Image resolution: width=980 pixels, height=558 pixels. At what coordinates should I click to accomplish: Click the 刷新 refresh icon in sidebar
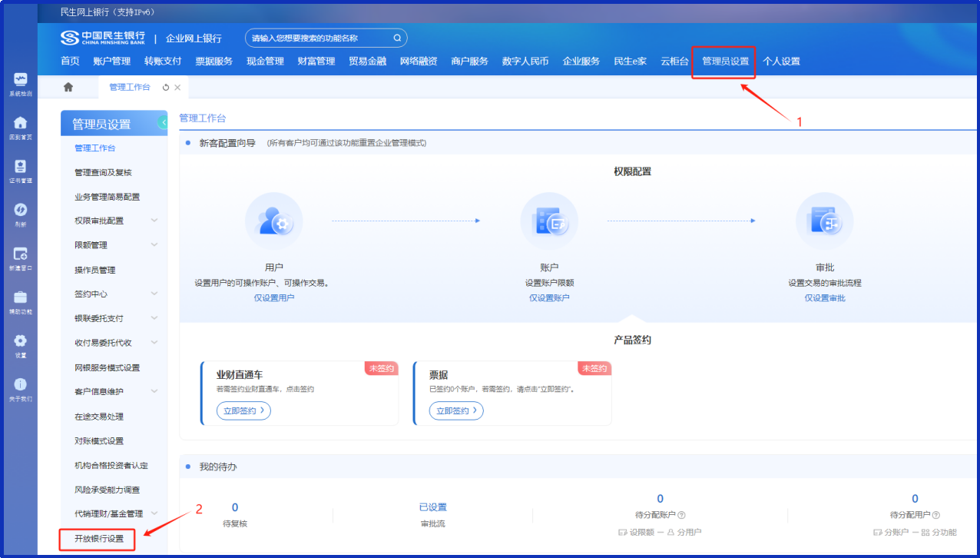[20, 210]
